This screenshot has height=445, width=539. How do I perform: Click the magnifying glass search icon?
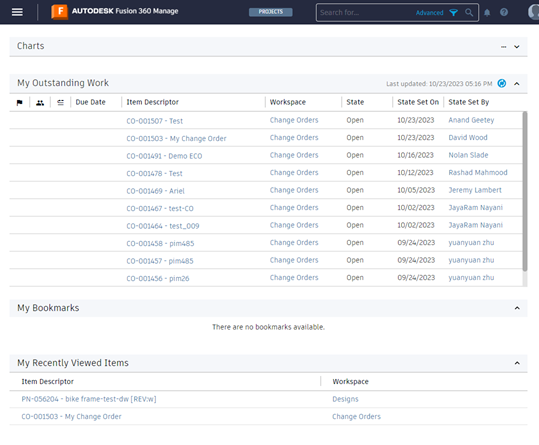[x=469, y=13]
